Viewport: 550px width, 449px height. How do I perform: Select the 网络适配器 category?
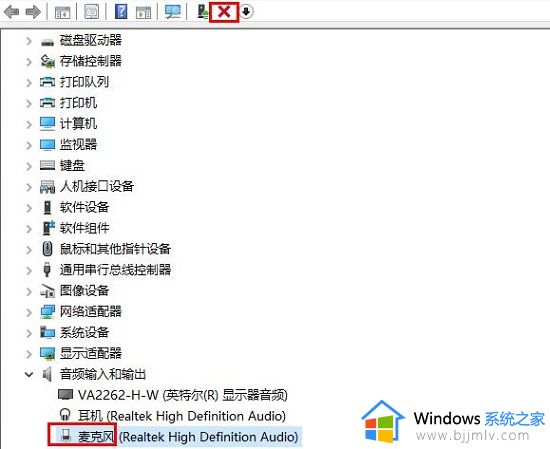click(90, 311)
